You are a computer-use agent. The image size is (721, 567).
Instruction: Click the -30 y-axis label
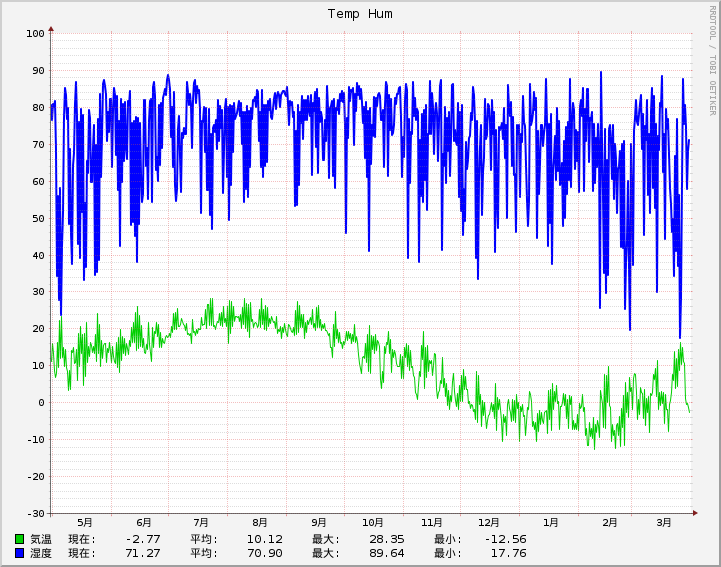tap(35, 514)
